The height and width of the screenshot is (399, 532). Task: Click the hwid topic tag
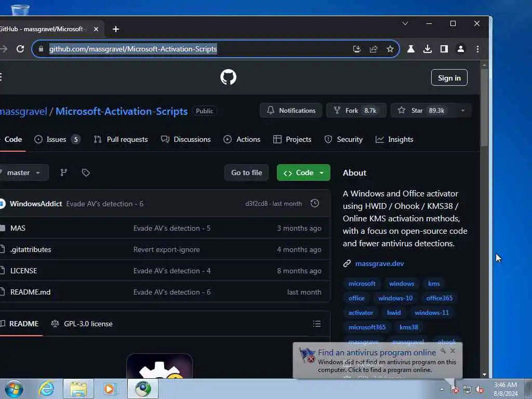point(394,313)
